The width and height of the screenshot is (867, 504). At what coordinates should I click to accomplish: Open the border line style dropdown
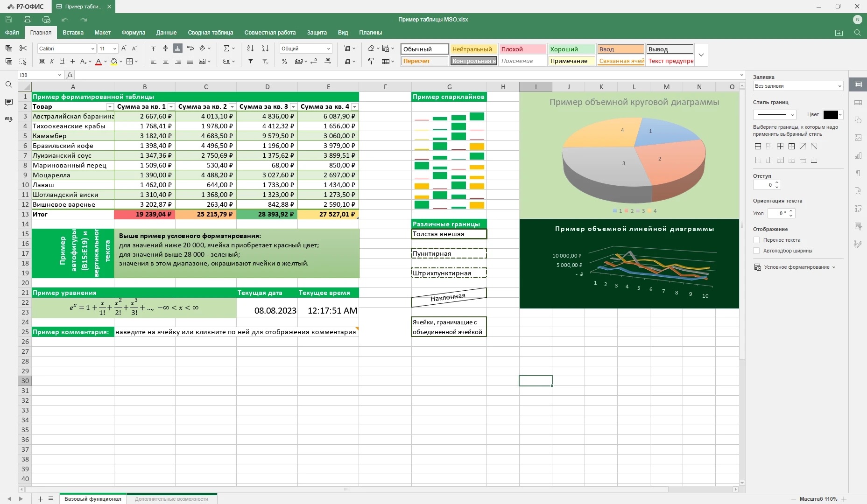tap(774, 115)
